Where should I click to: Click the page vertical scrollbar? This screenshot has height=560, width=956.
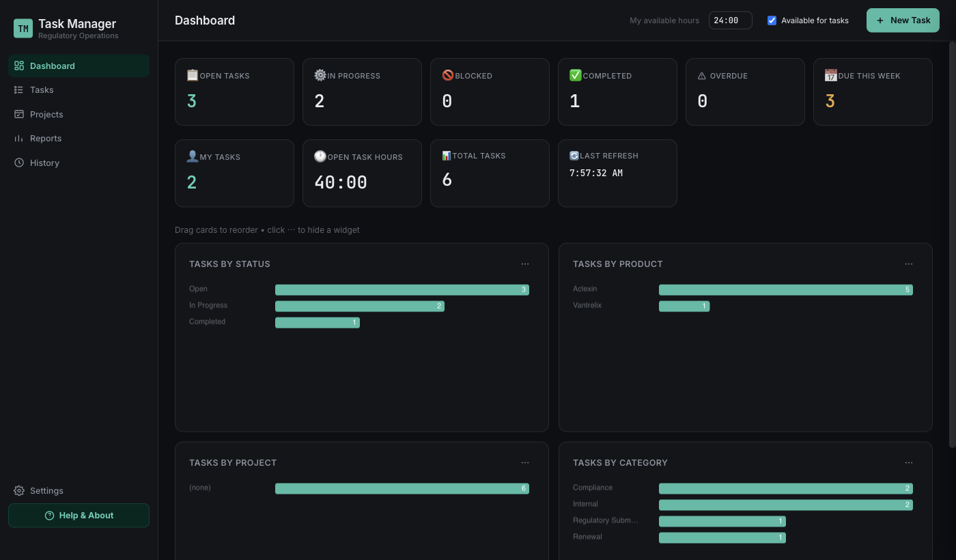(952, 244)
